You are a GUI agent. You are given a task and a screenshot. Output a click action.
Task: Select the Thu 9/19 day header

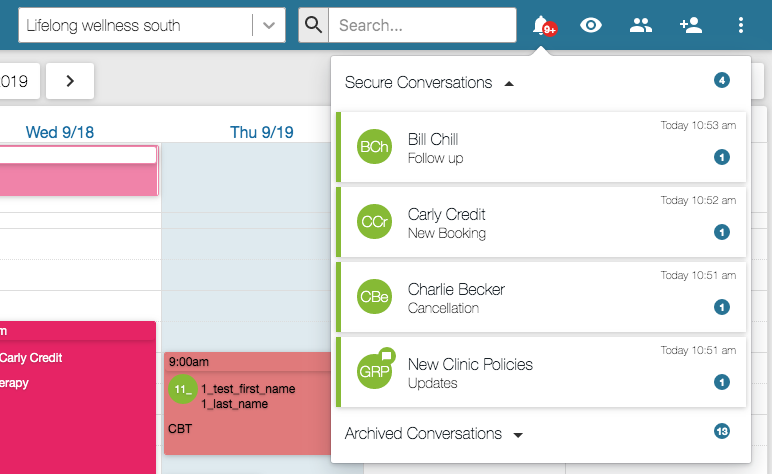tap(261, 132)
